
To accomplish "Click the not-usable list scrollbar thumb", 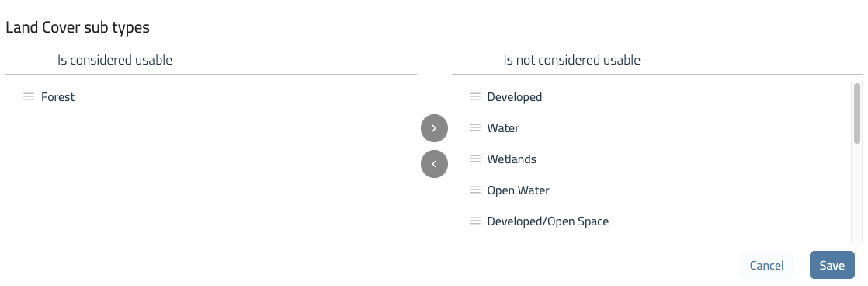I will (x=857, y=113).
